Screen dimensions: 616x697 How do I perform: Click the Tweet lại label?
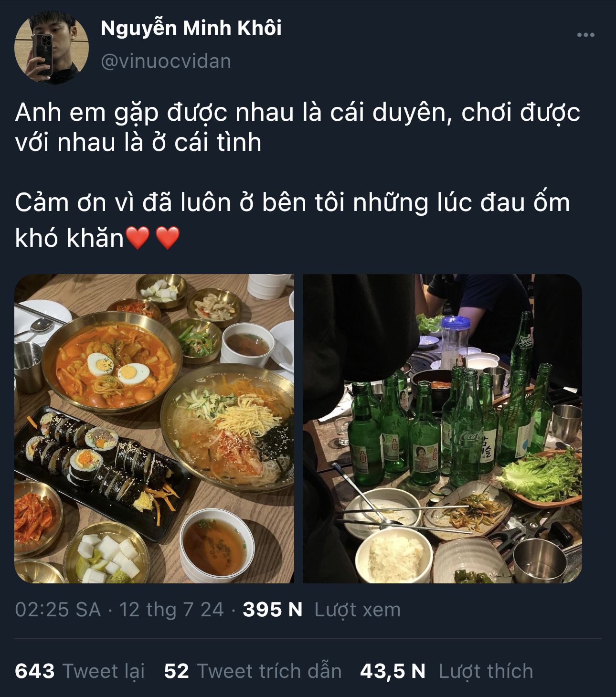tap(104, 671)
